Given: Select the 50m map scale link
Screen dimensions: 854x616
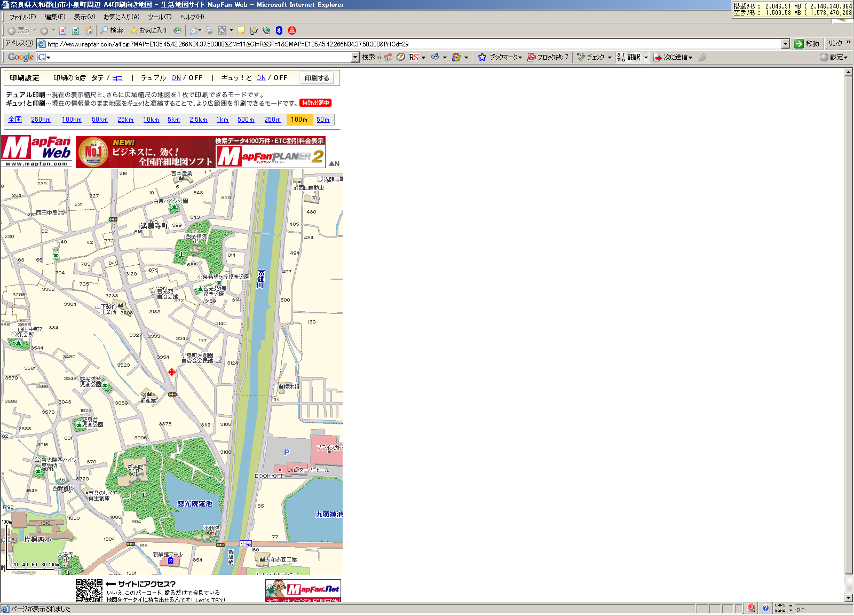Looking at the screenshot, I should 323,120.
